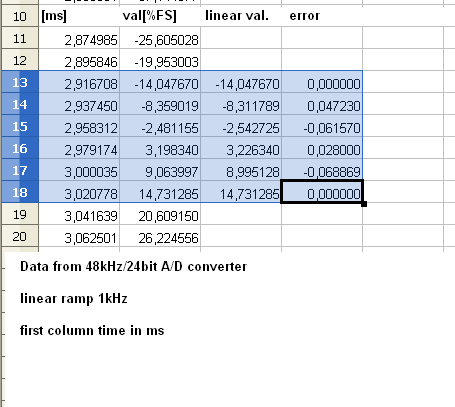Select cell with value 2,916708
The width and height of the screenshot is (455, 407).
79,82
